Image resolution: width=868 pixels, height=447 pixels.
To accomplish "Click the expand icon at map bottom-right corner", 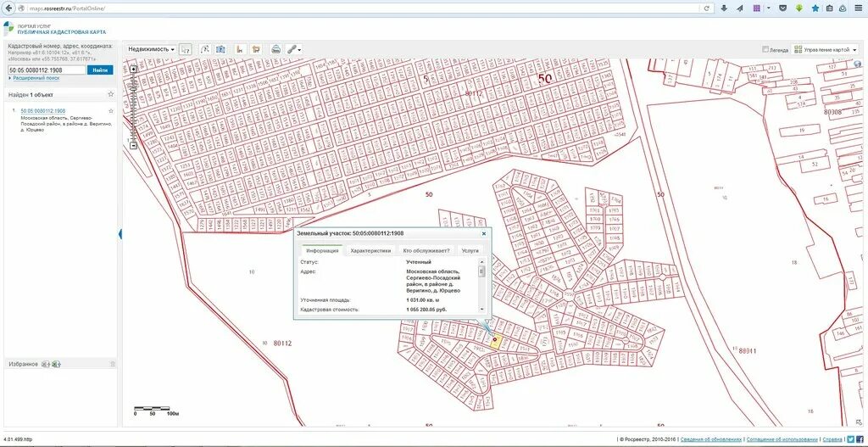I will (858, 422).
